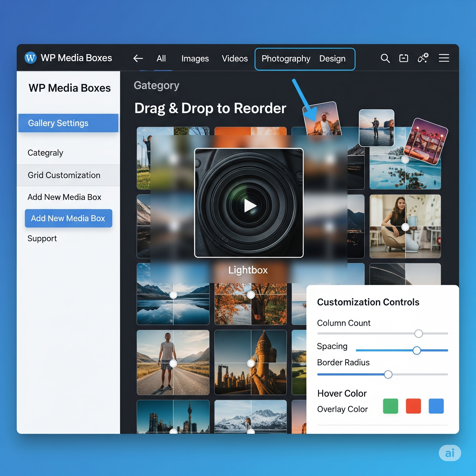476x476 pixels.
Task: Click the WordPress logo icon
Action: (x=30, y=58)
